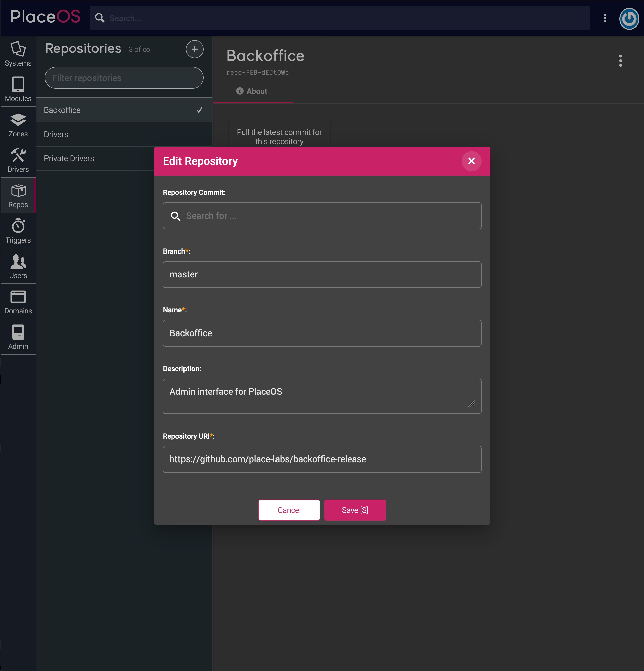Close the Edit Repository dialog
Viewport: 644px width, 671px height.
(471, 161)
